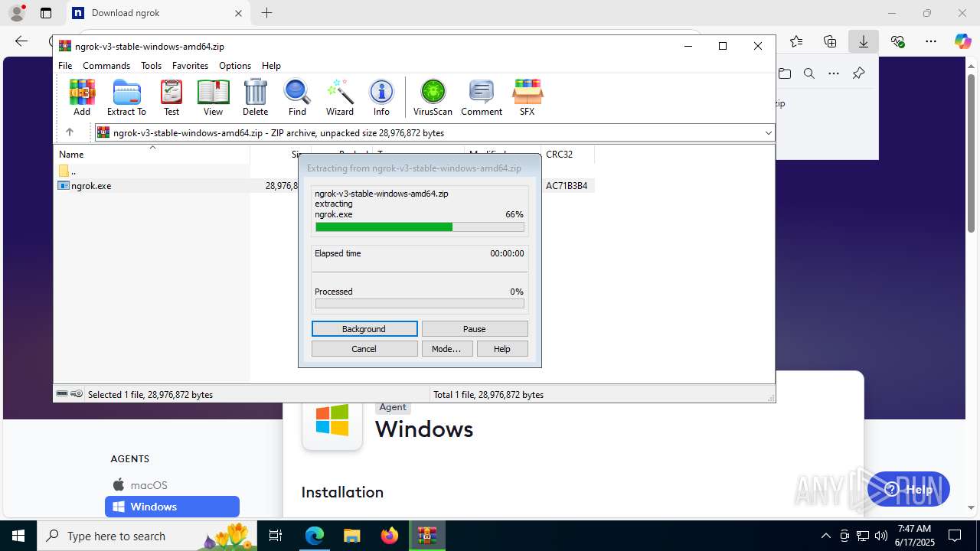Open Edge Collections icon
This screenshot has width=980, height=551.
830,41
